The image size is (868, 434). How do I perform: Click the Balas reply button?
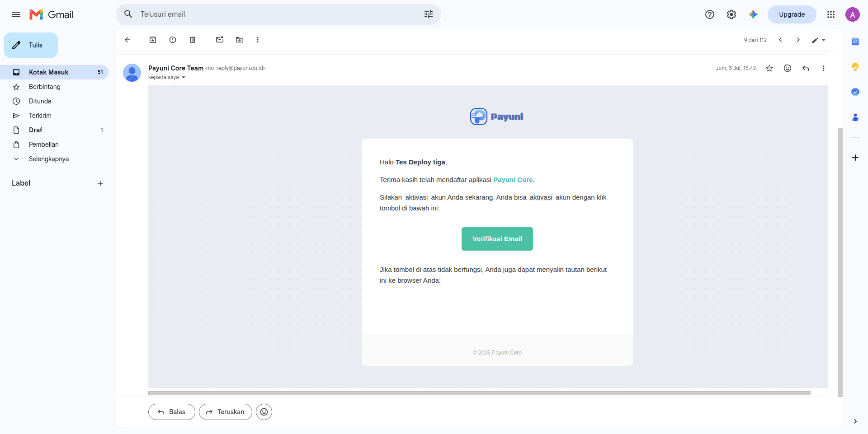tap(172, 412)
